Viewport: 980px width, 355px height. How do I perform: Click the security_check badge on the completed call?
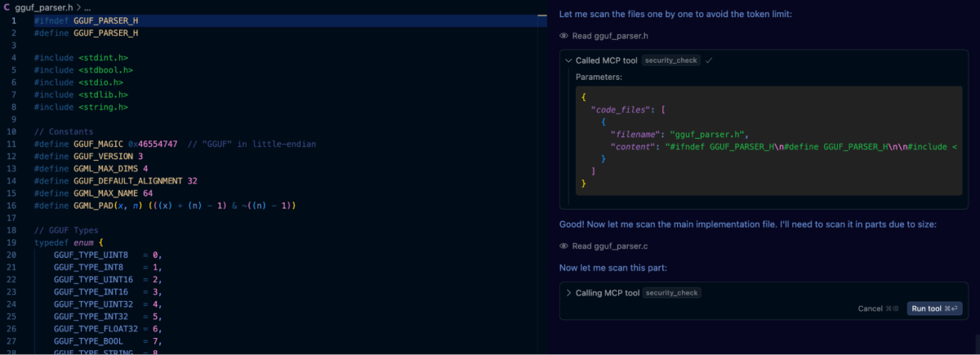pos(671,60)
